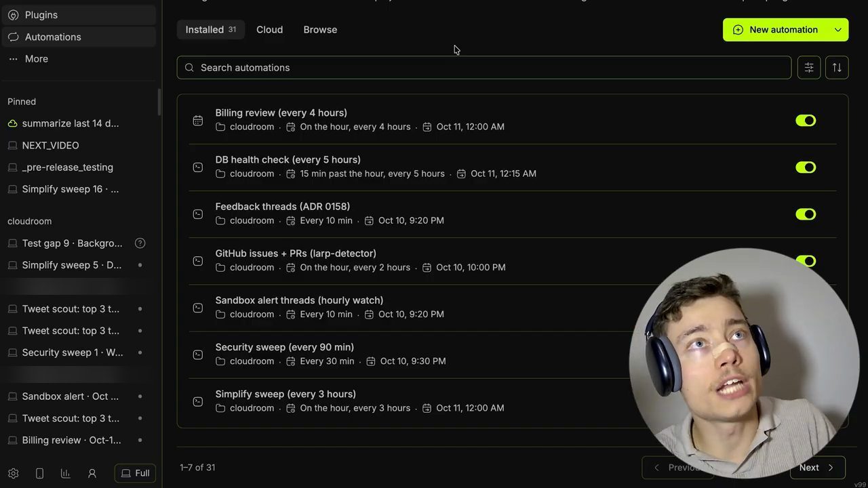
Task: Open Sandbox alert · Oct session
Action: [x=79, y=396]
